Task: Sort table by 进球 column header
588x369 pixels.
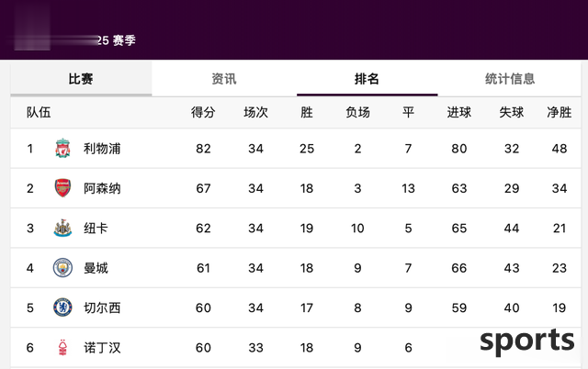Action: [459, 112]
